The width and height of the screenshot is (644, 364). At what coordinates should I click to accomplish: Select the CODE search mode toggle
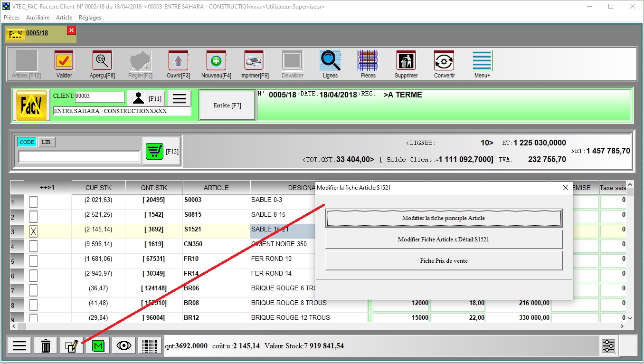pos(27,142)
